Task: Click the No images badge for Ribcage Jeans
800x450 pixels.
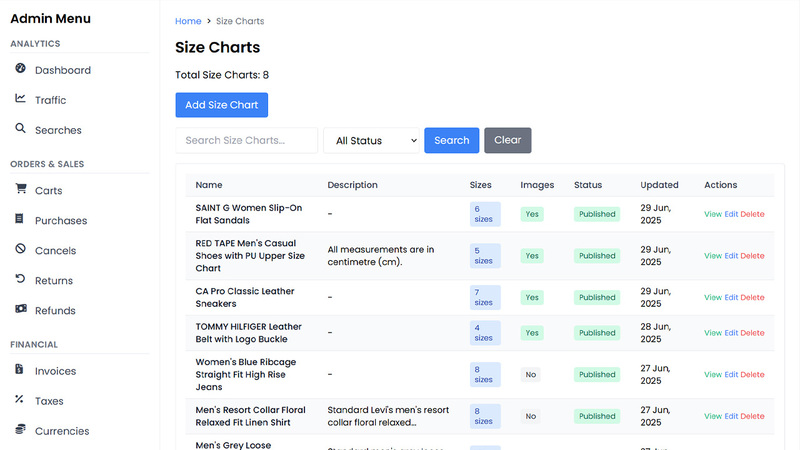Action: (531, 374)
